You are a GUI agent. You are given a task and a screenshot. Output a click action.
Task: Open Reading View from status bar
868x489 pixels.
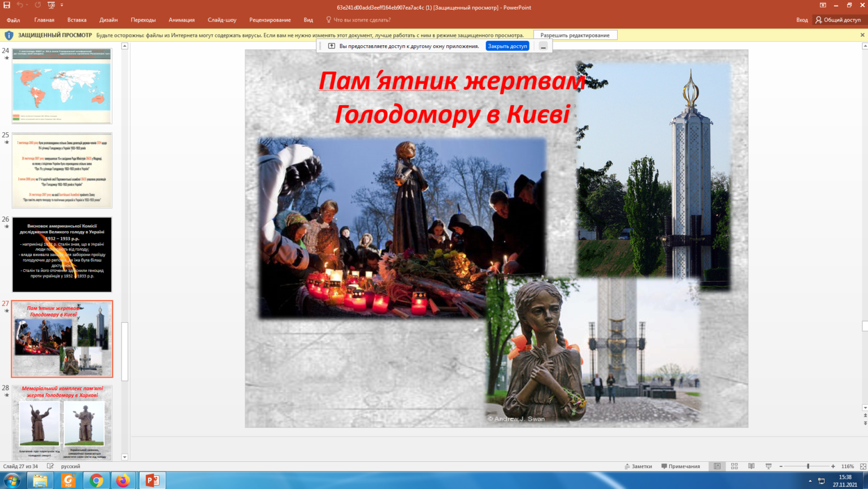pos(751,466)
